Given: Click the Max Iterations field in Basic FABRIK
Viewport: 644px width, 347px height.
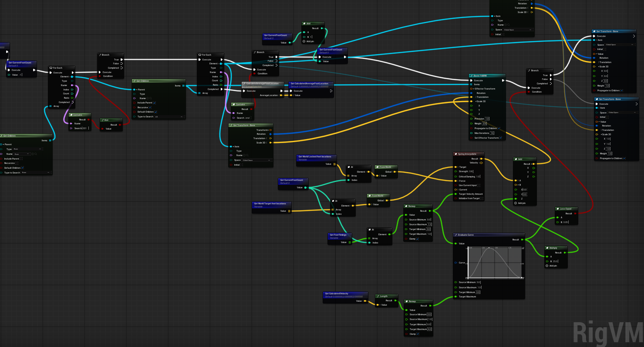Looking at the screenshot, I should [492, 133].
